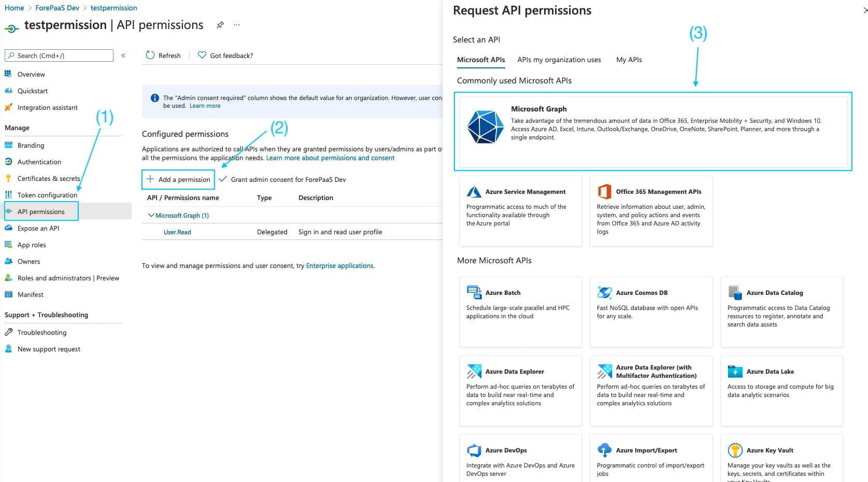
Task: Open the ellipsis more options menu
Action: (x=237, y=25)
